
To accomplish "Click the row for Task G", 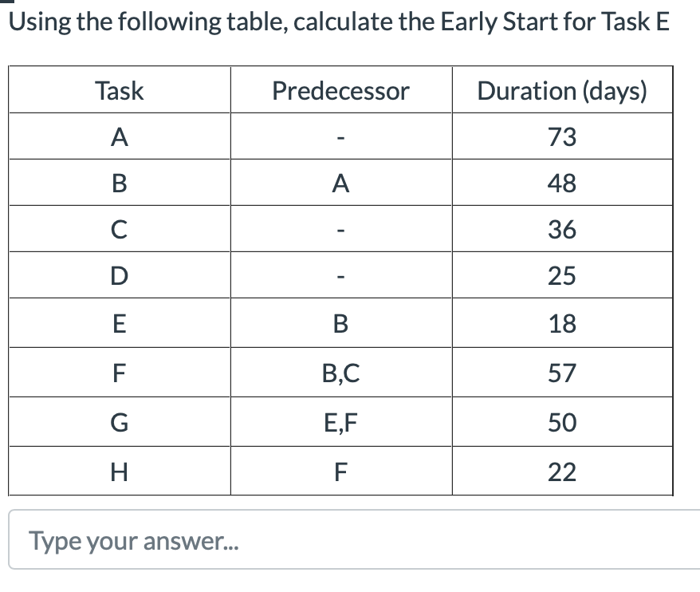I will coord(119,422).
